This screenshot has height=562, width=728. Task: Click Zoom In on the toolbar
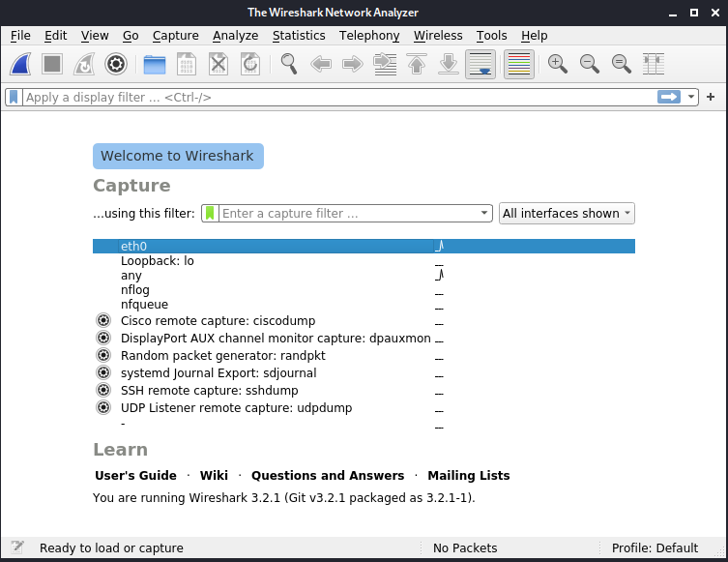click(557, 64)
